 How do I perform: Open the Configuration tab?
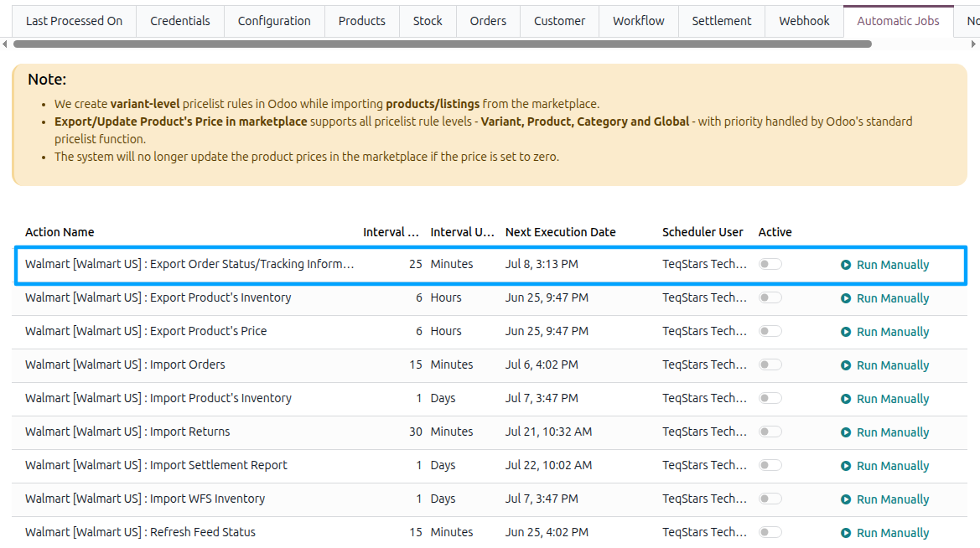(x=274, y=21)
